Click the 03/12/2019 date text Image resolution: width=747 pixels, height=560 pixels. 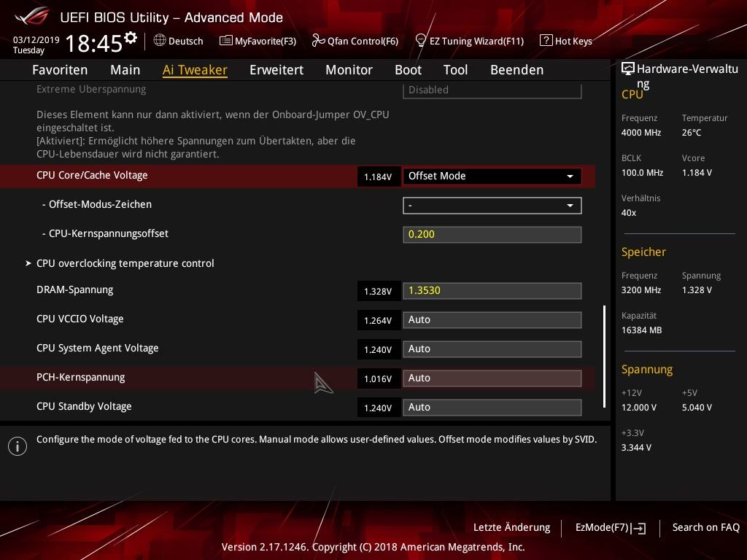(36, 40)
